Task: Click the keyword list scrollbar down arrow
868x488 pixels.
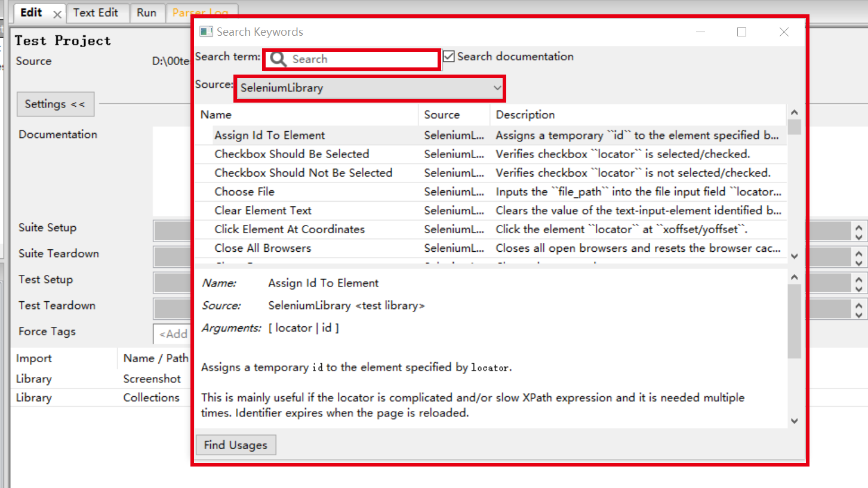Action: tap(794, 256)
